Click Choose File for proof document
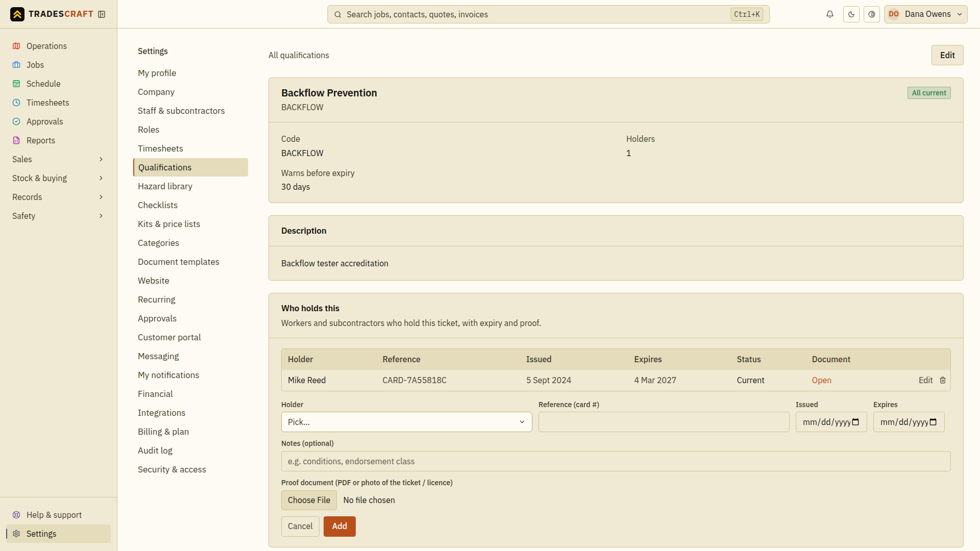 point(309,500)
